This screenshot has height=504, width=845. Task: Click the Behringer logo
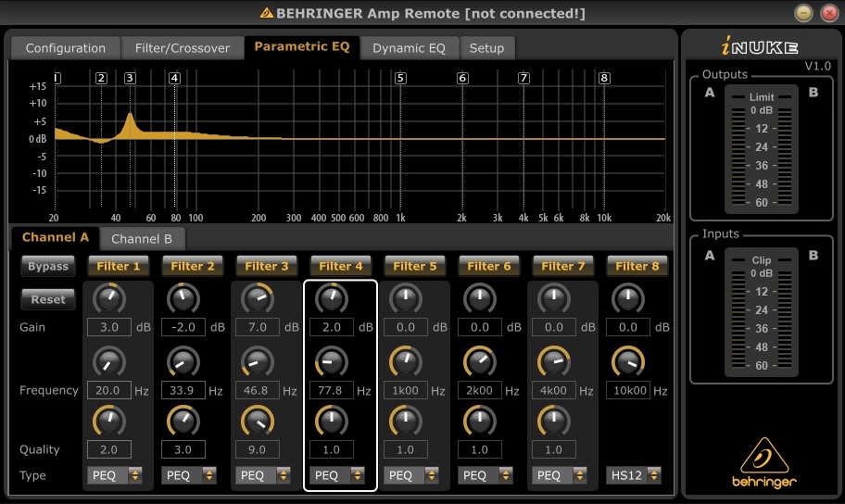pyautogui.click(x=764, y=463)
